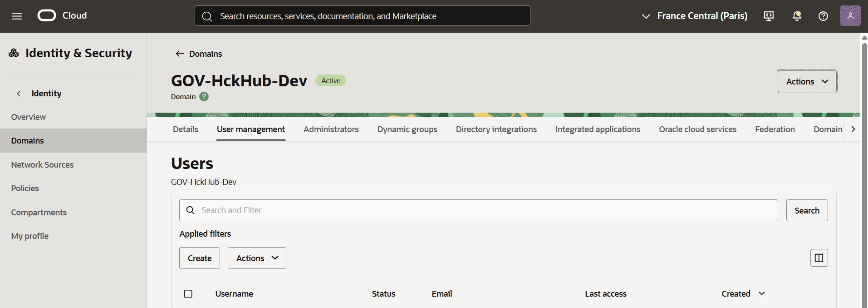The image size is (868, 308).
Task: Select Domains in the sidebar
Action: [x=73, y=141]
